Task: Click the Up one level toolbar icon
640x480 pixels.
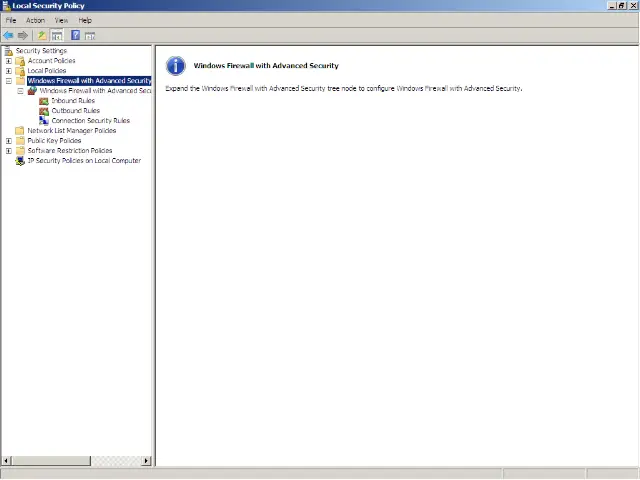Action: [x=42, y=36]
